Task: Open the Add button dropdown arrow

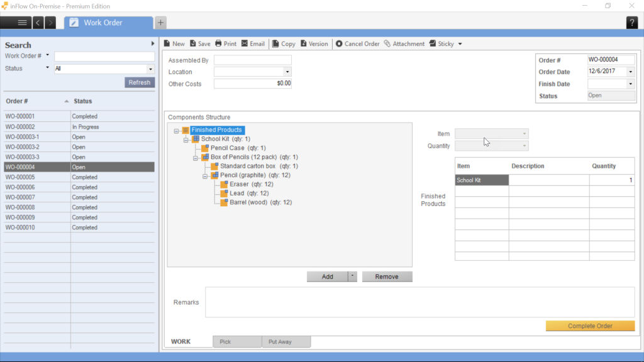Action: click(x=352, y=277)
